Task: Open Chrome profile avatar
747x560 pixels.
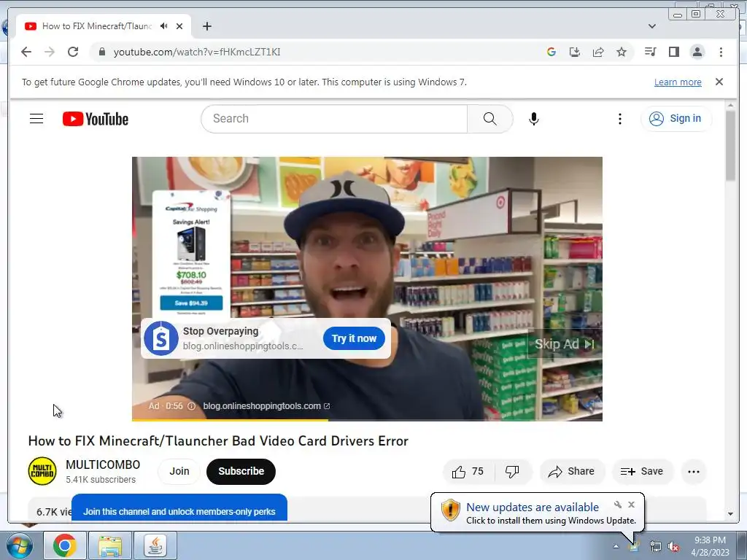Action: pos(697,52)
